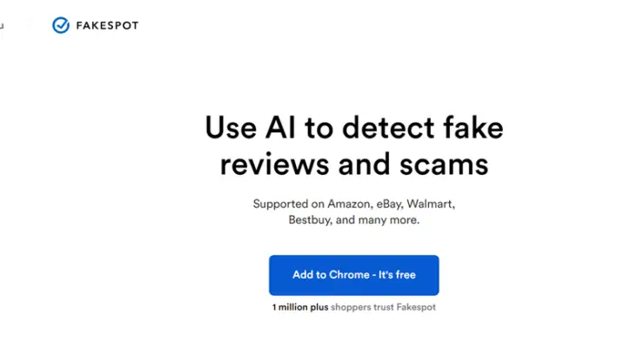This screenshot has width=644, height=348.
Task: Click the 'Bestbuy, and many more.' text line
Action: (354, 220)
